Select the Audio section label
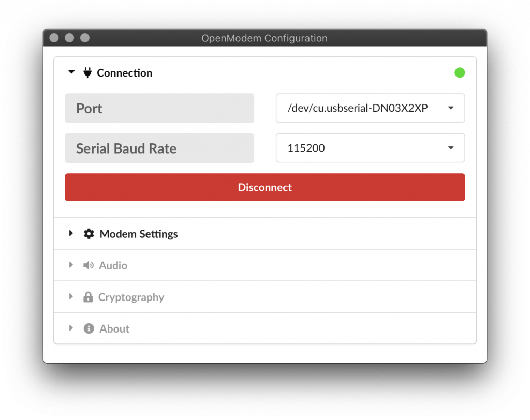 113,265
